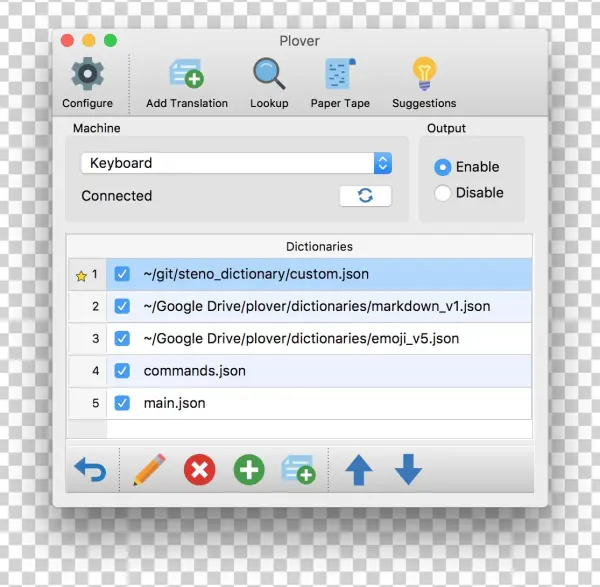Toggle the markdown_v1.json checkbox
Image resolution: width=600 pixels, height=587 pixels.
(x=122, y=307)
